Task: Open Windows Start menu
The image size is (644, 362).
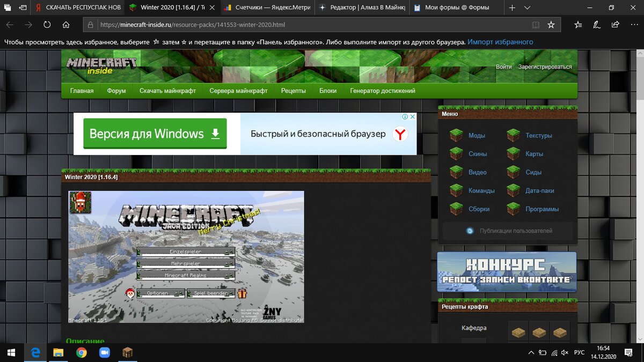Action: 11,352
